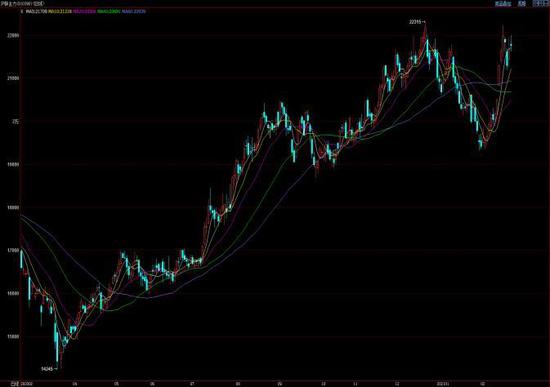Screen dimensions: 550x387
Task: Click the small marker left of MA5 label
Action: tap(22, 11)
